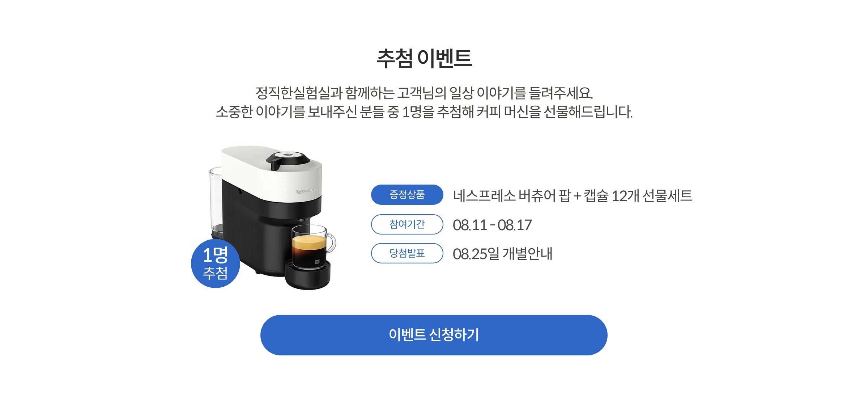Click the transparent water tank

(x=216, y=200)
